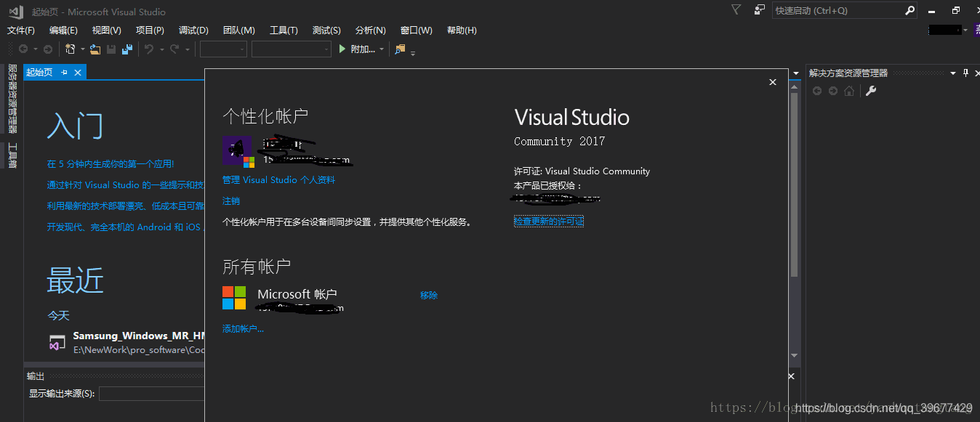Click the Undo toolbar icon
The width and height of the screenshot is (980, 422).
click(149, 49)
